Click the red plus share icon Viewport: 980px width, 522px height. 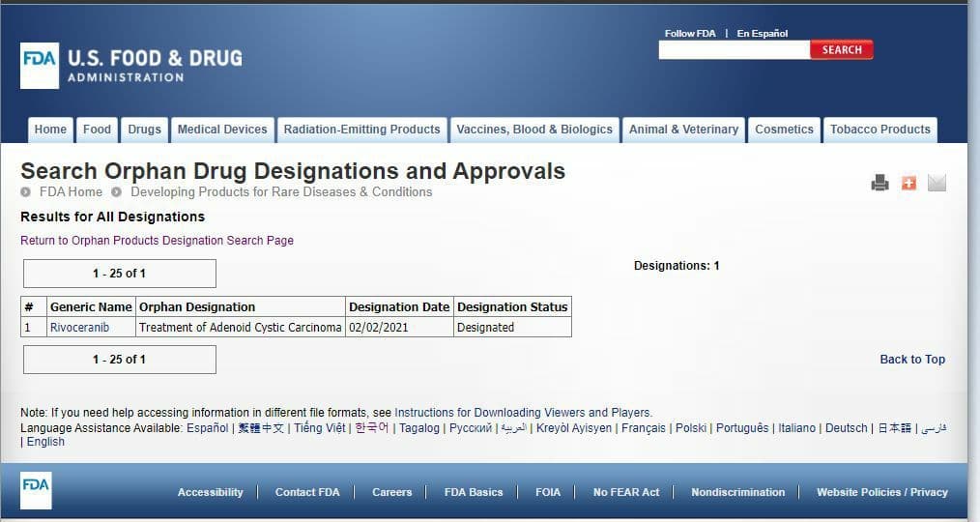[x=908, y=183]
